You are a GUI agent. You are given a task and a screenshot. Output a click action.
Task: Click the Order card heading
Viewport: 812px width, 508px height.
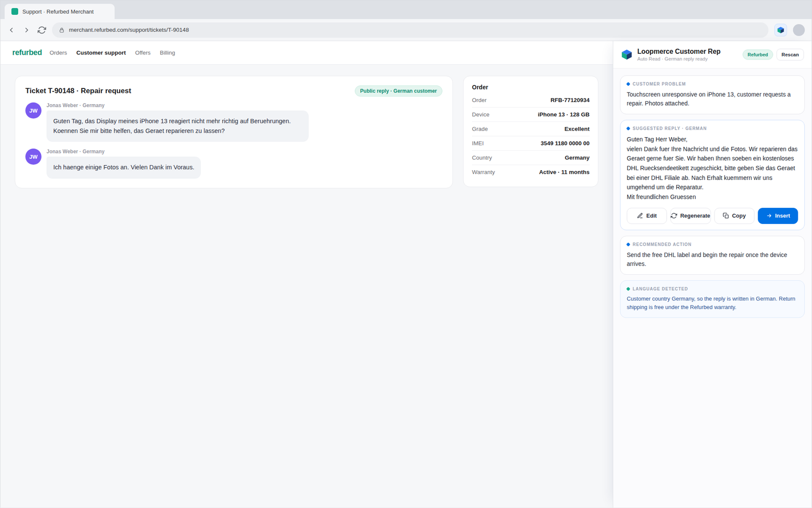click(x=480, y=87)
